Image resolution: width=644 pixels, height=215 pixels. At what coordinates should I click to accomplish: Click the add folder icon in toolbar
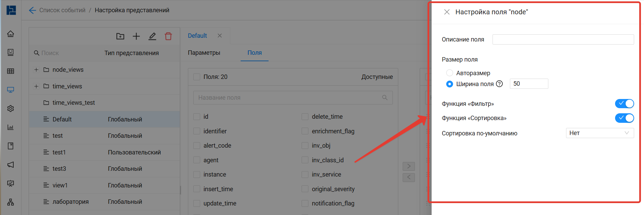point(120,36)
